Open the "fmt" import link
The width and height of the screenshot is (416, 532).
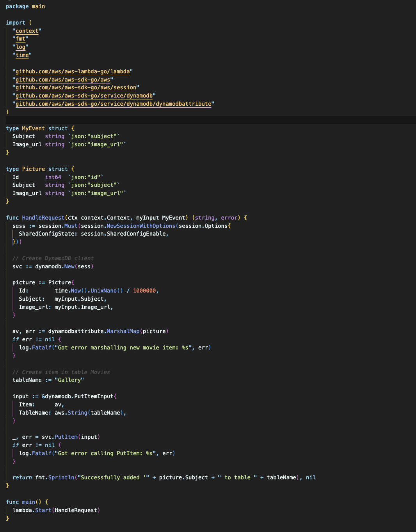[x=20, y=39]
